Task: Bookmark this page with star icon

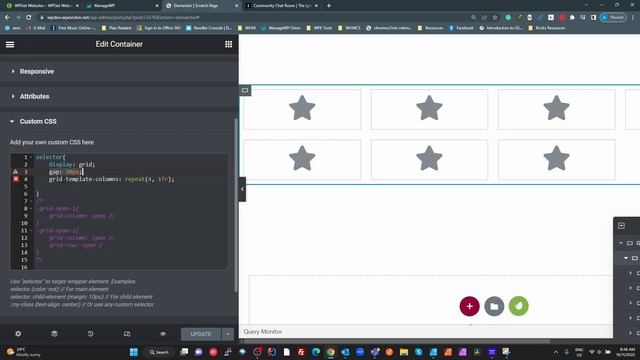Action: click(x=495, y=18)
